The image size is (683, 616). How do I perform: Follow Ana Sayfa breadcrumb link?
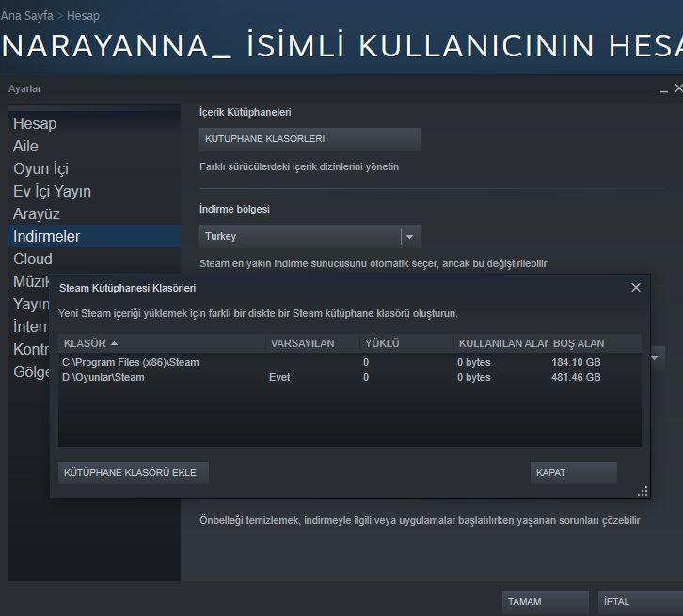click(26, 16)
